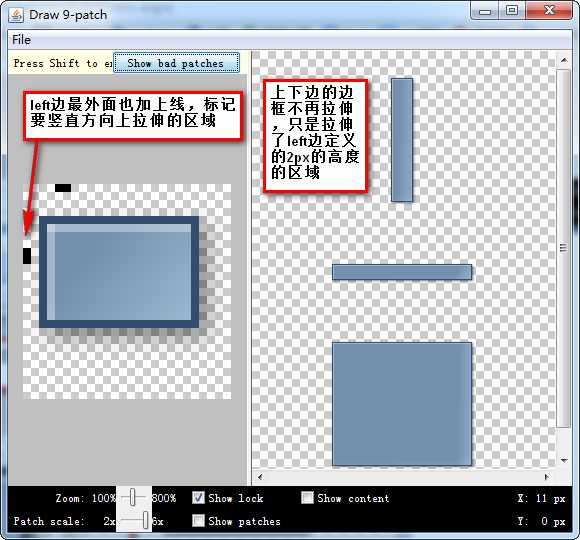
Task: Click the vertically stretched preview image
Action: click(x=402, y=140)
